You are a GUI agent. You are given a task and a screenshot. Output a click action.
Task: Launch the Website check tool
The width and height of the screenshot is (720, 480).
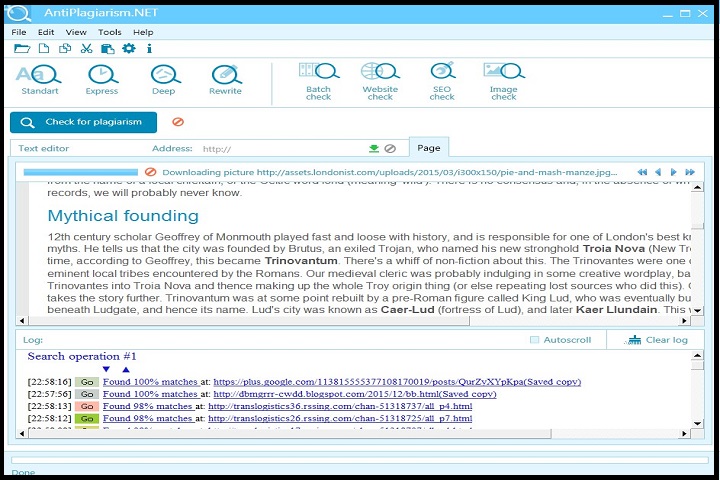[380, 80]
